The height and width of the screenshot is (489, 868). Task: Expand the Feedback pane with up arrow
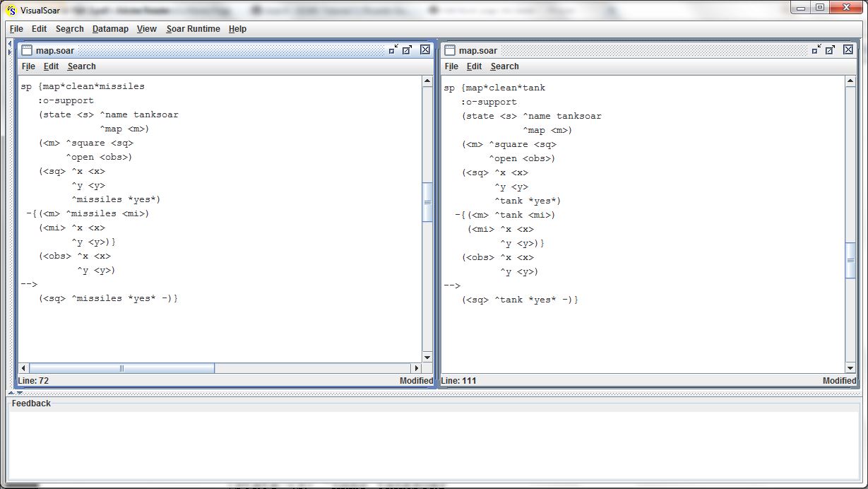11,393
